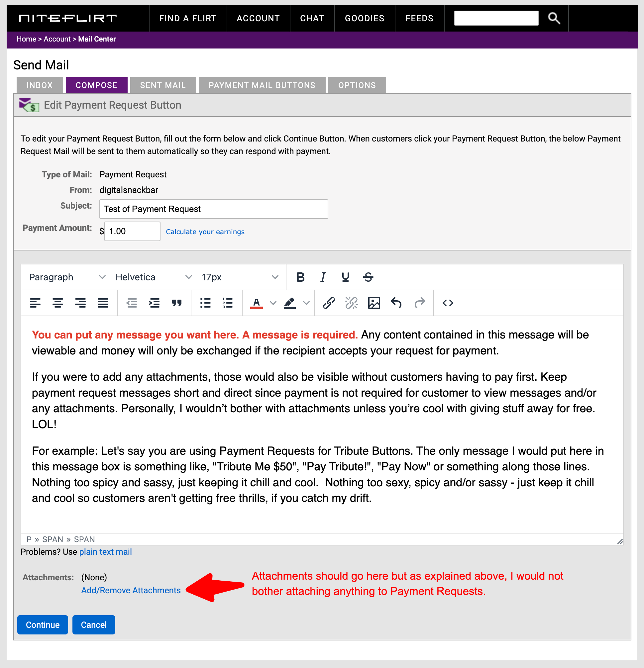Click the Payment Amount input field
Viewport: 644px width, 668px height.
tap(132, 232)
